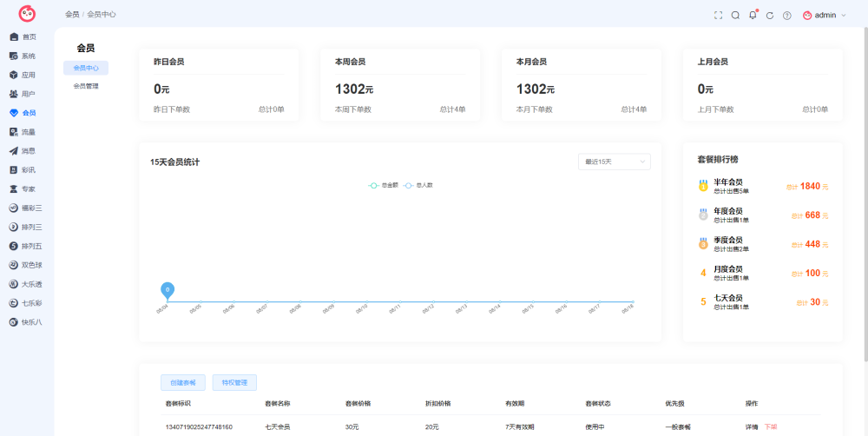Open the admin user dropdown menu
Image resolution: width=868 pixels, height=436 pixels.
(825, 16)
